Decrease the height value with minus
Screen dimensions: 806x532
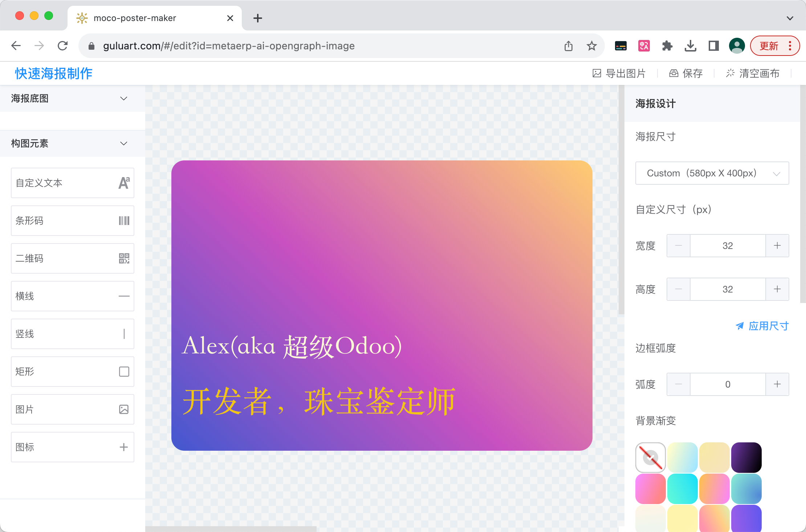[678, 289]
